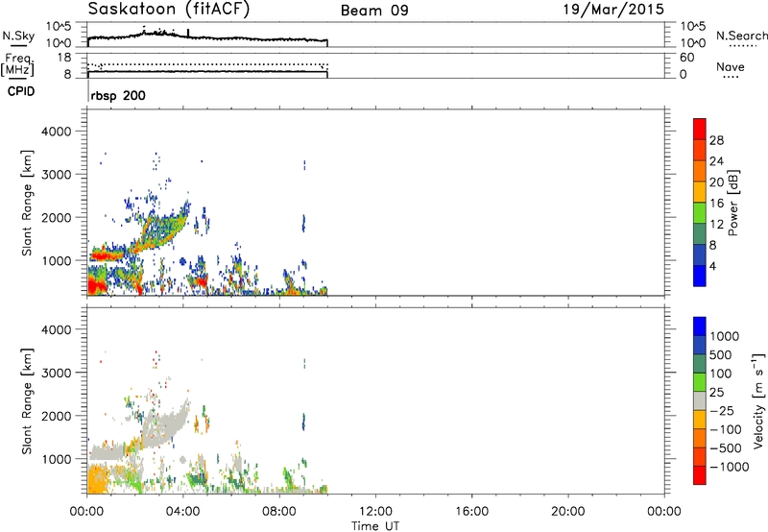Pick the red segment of the power colorbar
Viewport: 768px width, 532px height.
click(x=700, y=129)
